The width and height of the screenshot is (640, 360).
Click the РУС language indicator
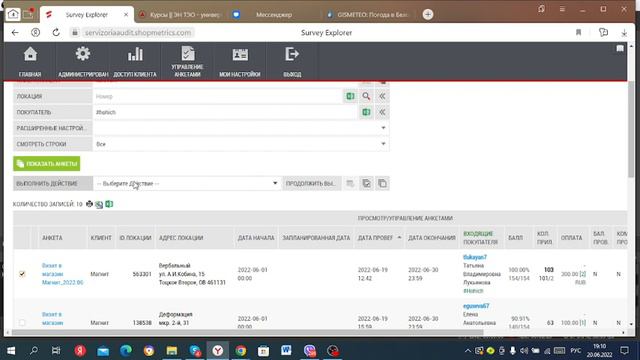click(576, 351)
